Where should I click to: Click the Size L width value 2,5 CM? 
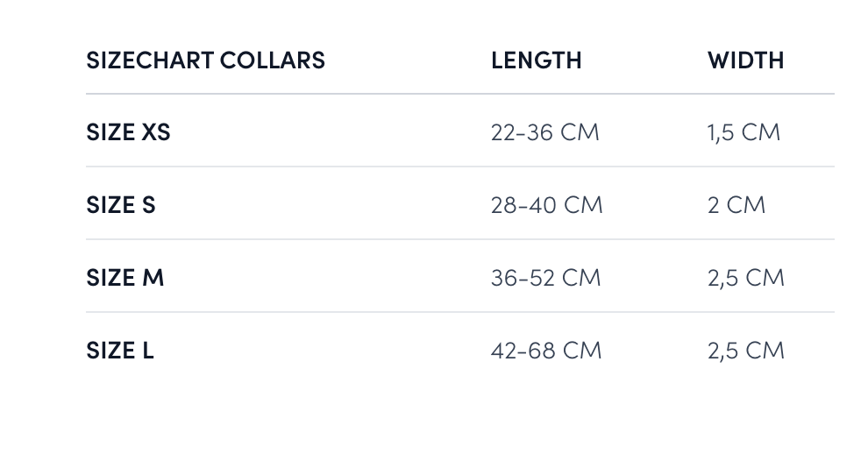[x=745, y=351]
